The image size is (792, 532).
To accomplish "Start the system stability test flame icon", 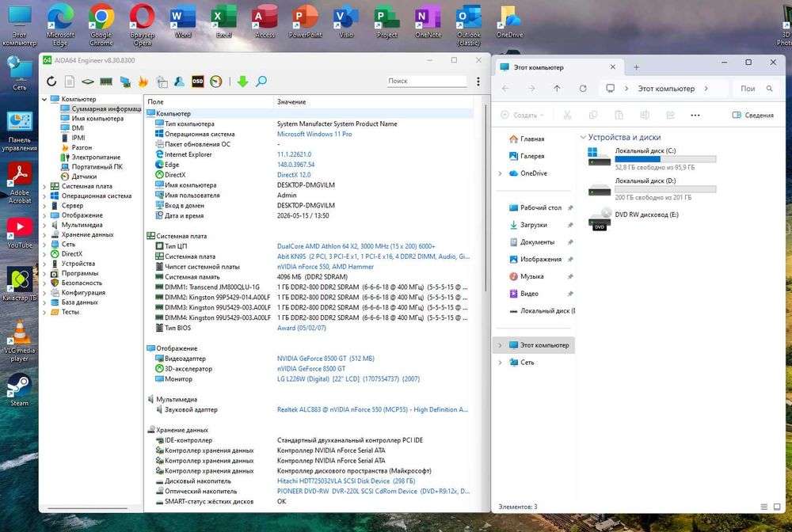I will 143,82.
